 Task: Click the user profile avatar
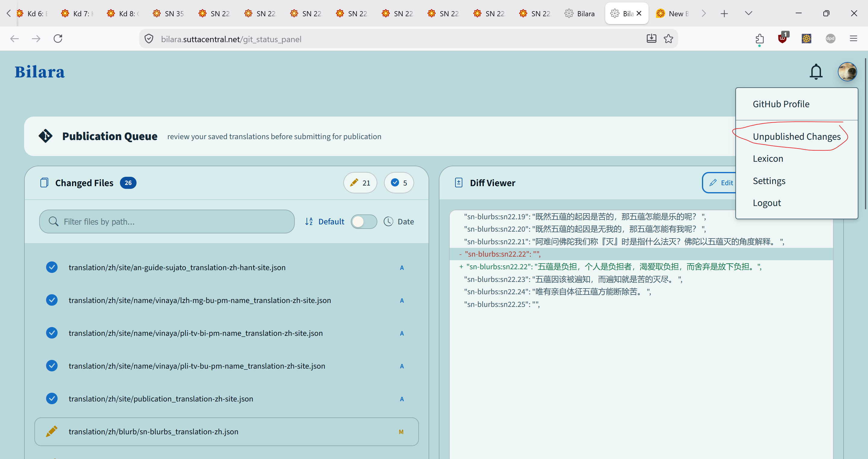(x=847, y=72)
